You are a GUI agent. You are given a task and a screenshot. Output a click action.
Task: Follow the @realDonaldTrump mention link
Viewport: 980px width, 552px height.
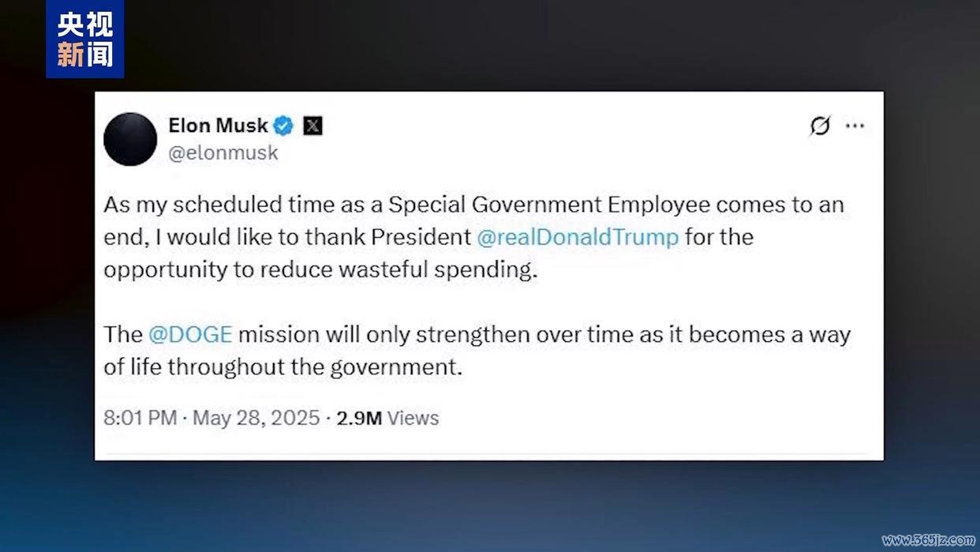pyautogui.click(x=578, y=237)
